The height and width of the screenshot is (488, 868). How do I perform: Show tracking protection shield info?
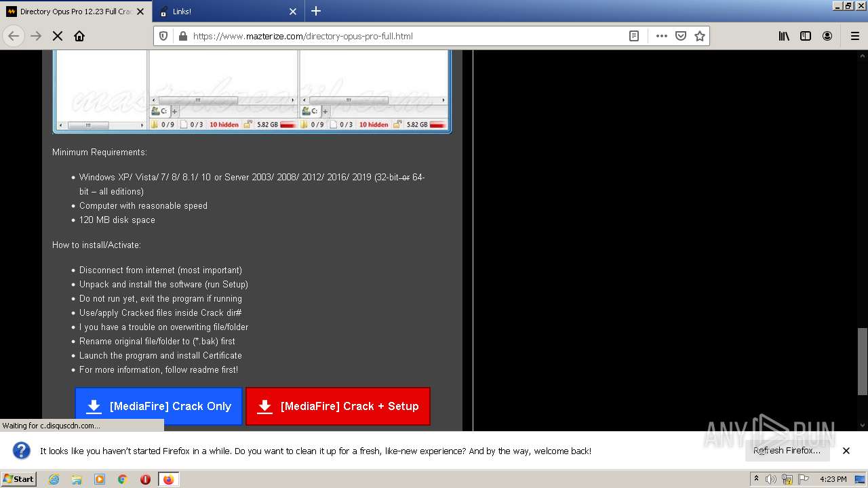[163, 36]
